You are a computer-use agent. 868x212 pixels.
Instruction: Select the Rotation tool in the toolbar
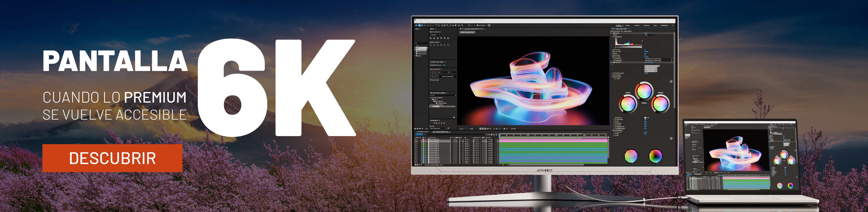coord(436,25)
